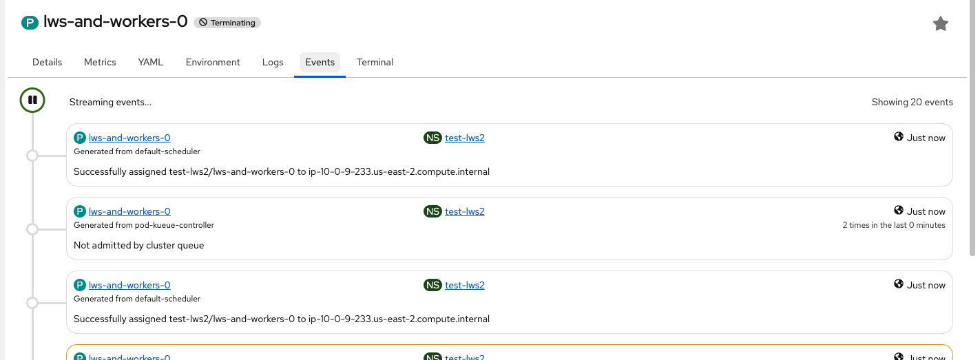The image size is (980, 360).
Task: Open lws-and-workers-0 link in third event
Action: coord(129,285)
